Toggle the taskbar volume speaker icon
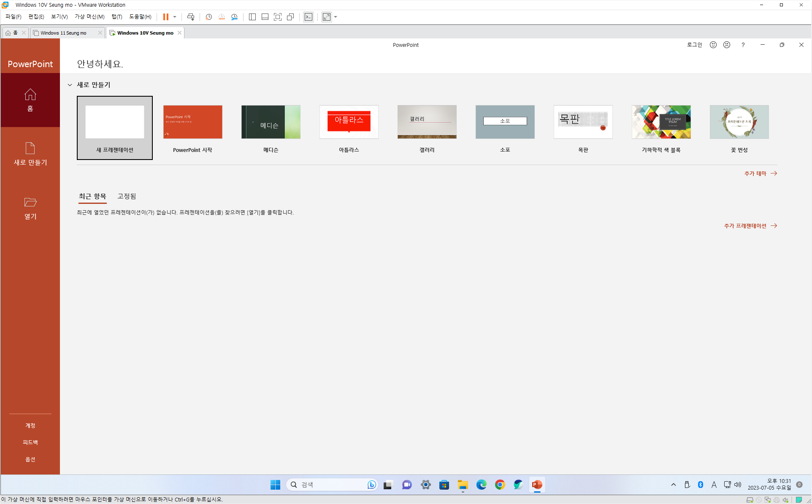Viewport: 812px width, 504px height. click(x=738, y=485)
